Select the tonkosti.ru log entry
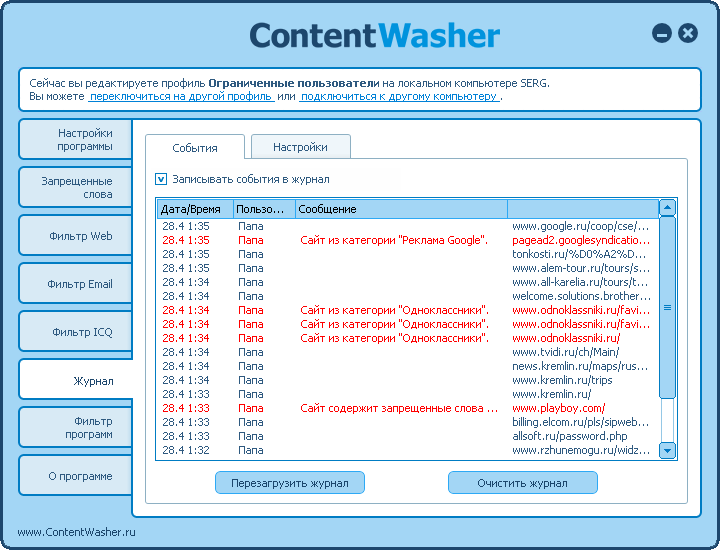 tap(407, 254)
